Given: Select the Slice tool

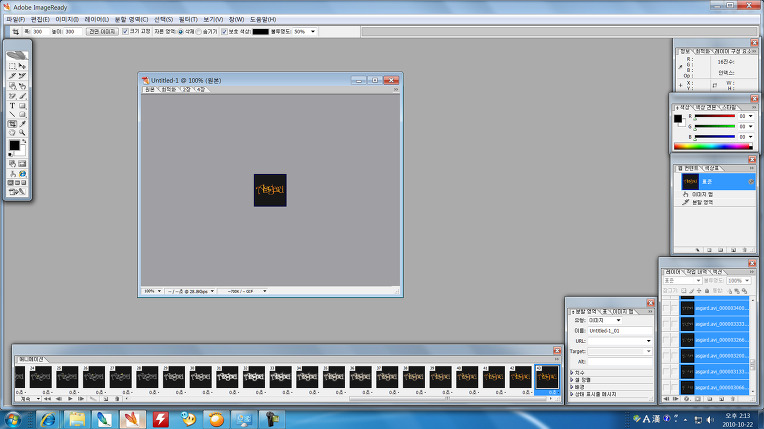Looking at the screenshot, I should pos(12,76).
